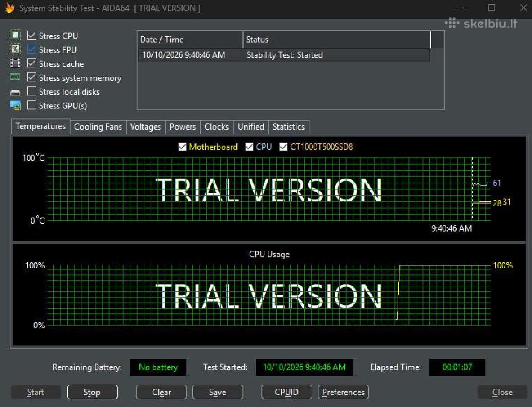Screen dimensions: 532x407
Task: Clear the test log
Action: pos(161,393)
